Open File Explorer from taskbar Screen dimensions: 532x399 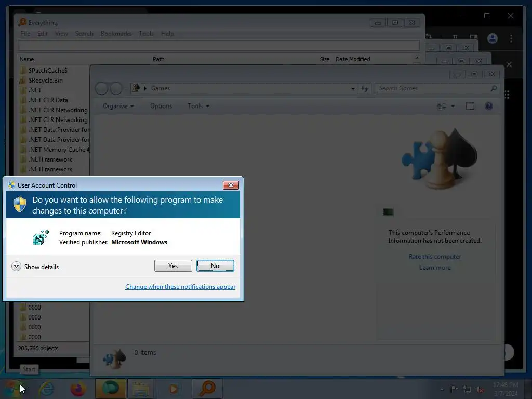(141, 389)
